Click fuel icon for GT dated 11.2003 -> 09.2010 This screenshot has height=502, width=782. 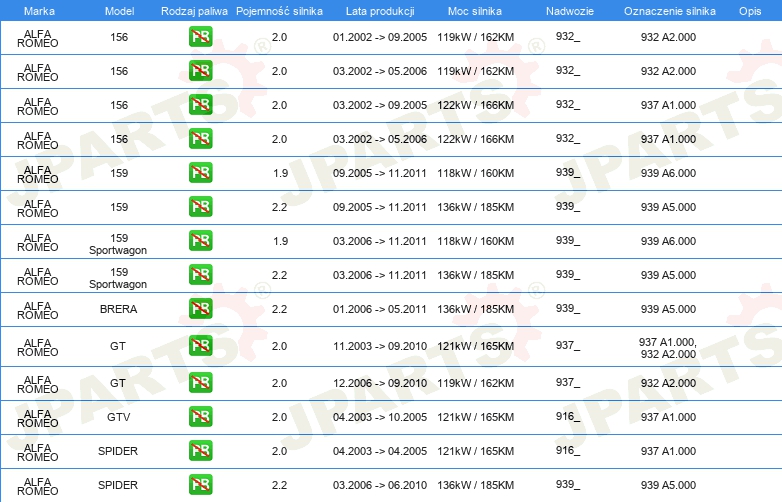200,345
